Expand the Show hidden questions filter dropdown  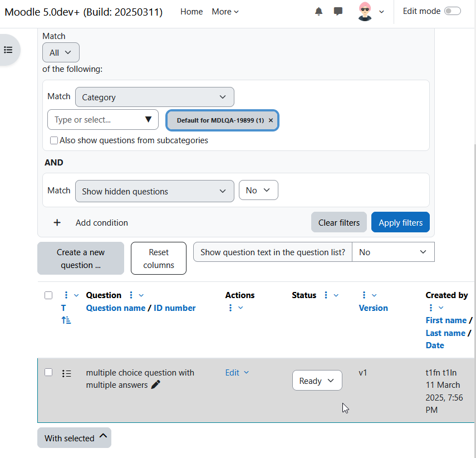(155, 192)
